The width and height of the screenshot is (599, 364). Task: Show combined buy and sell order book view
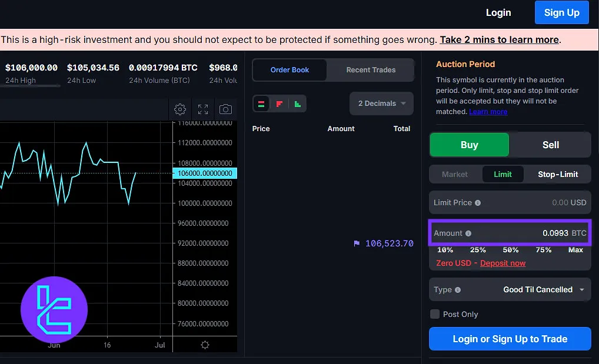pyautogui.click(x=261, y=104)
